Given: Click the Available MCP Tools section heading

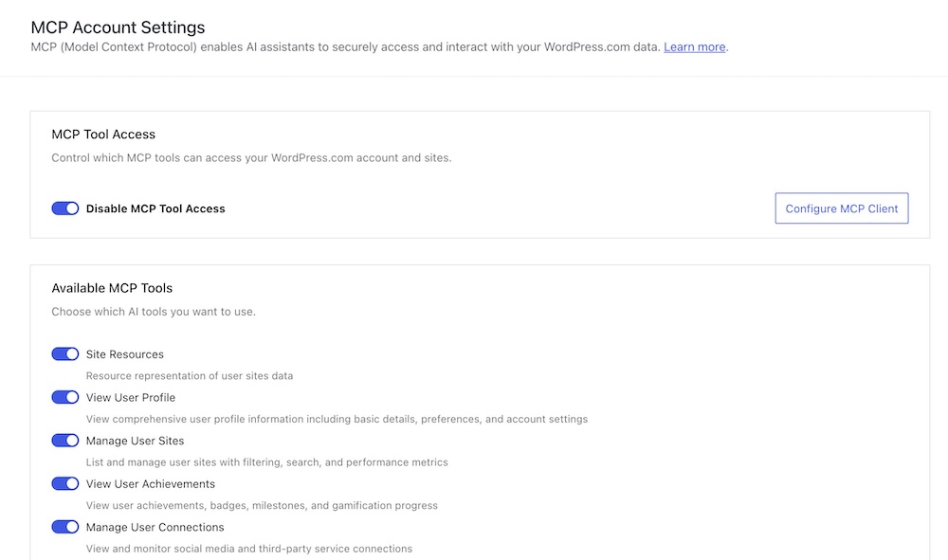Looking at the screenshot, I should click(x=112, y=288).
